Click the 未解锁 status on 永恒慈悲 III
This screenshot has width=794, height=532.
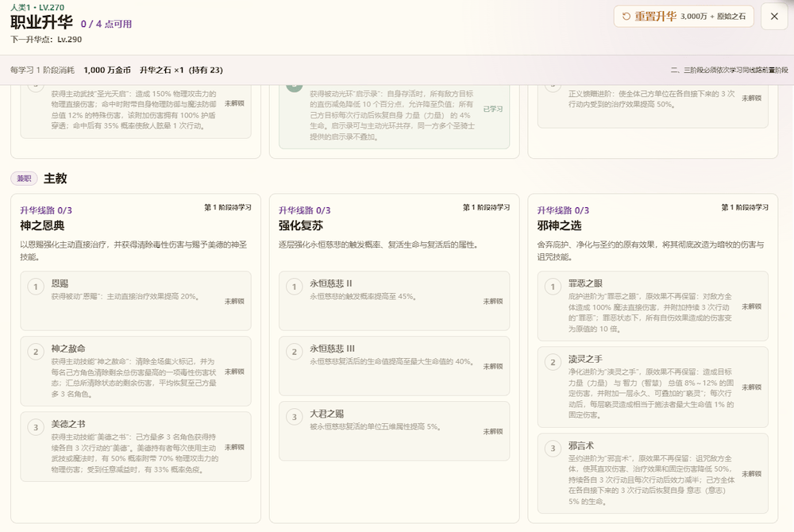point(493,367)
